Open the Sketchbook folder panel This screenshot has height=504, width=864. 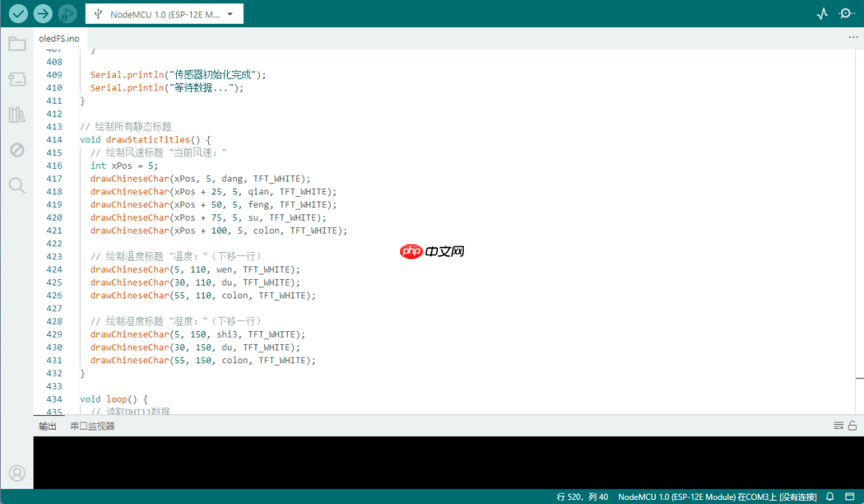tap(17, 44)
